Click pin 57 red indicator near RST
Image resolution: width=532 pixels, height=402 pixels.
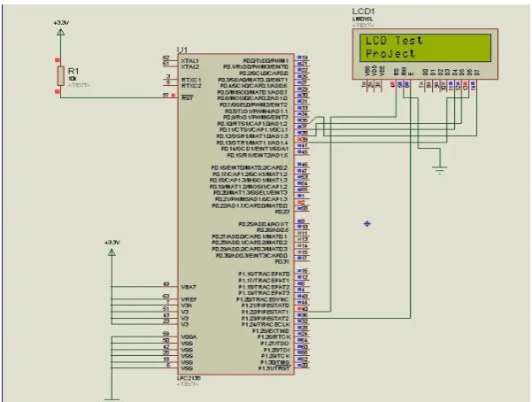(x=173, y=96)
